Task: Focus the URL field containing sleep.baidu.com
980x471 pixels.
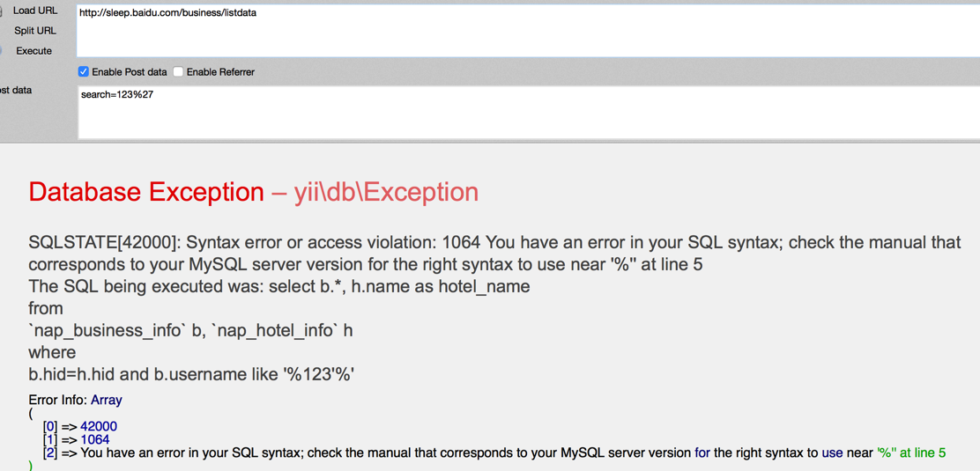Action: point(528,31)
